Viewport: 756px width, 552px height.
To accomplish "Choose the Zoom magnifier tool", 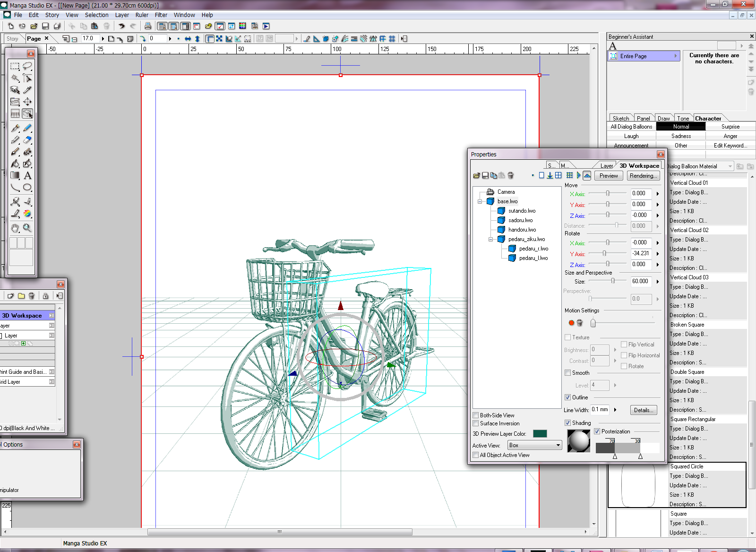I will tap(27, 228).
